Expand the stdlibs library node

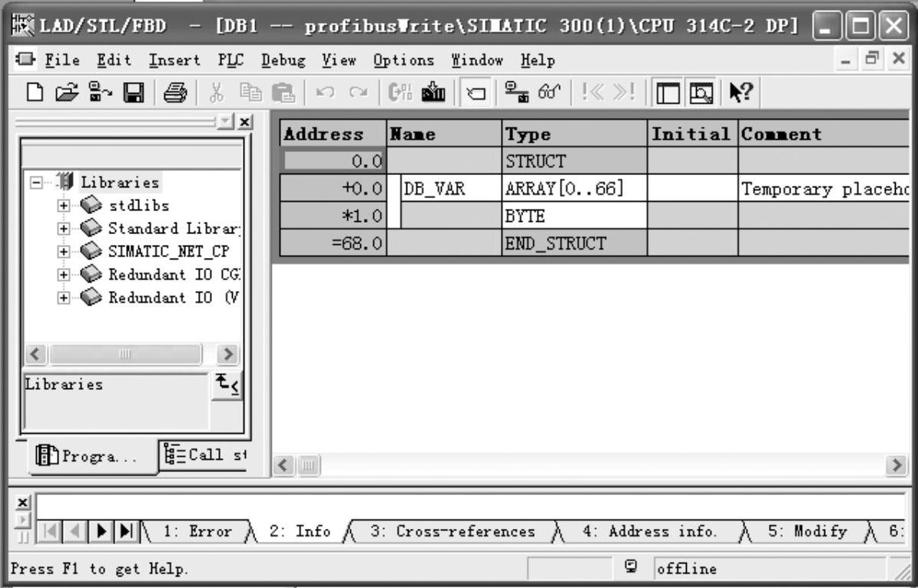pos(63,206)
